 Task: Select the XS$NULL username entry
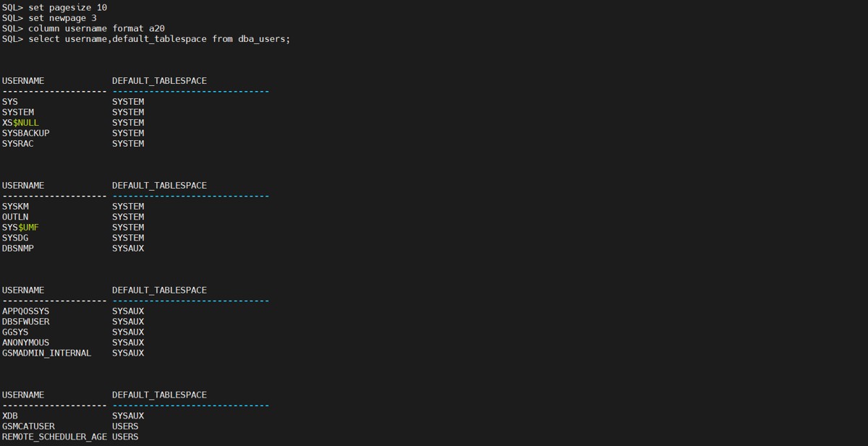[x=20, y=123]
